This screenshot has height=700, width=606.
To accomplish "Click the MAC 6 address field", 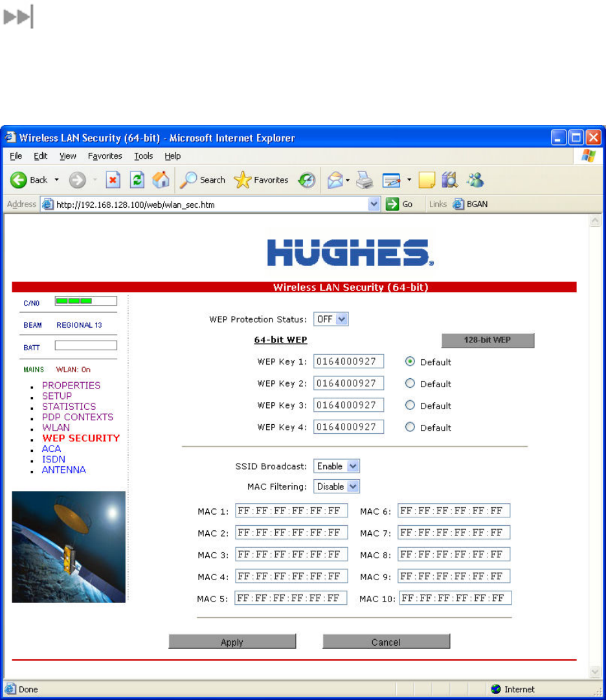I will (x=454, y=511).
